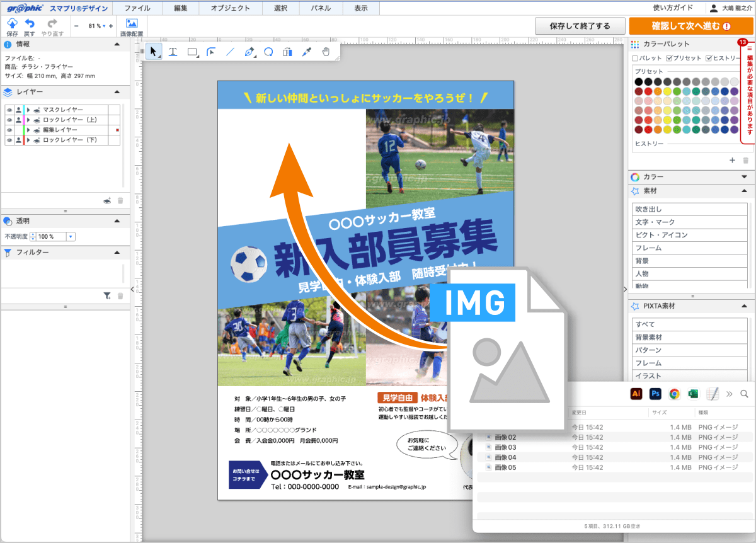Viewport: 756px width, 543px height.
Task: Select the Line tool
Action: click(231, 52)
